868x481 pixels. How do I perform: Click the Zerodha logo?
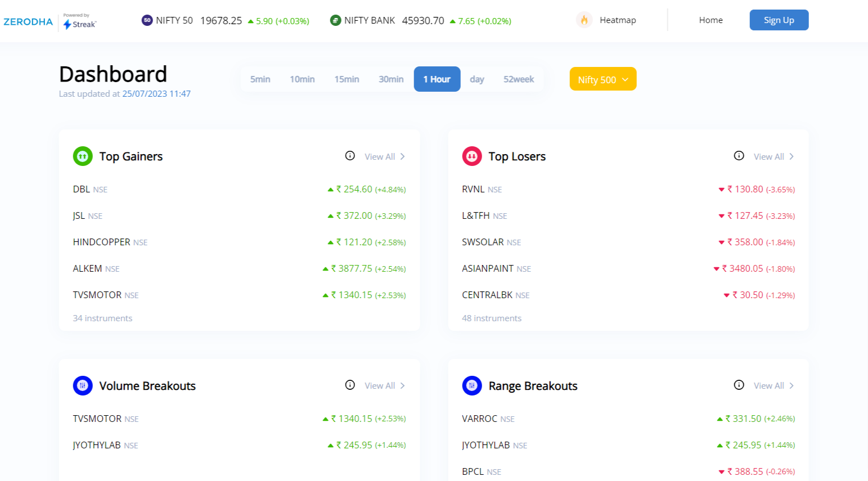click(28, 21)
